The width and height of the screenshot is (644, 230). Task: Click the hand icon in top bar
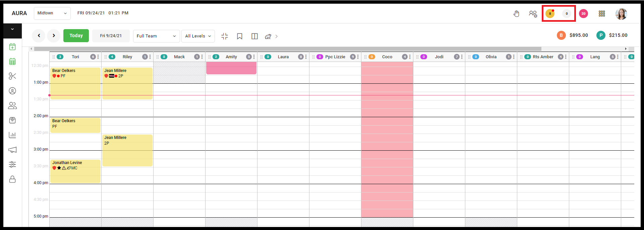point(516,14)
